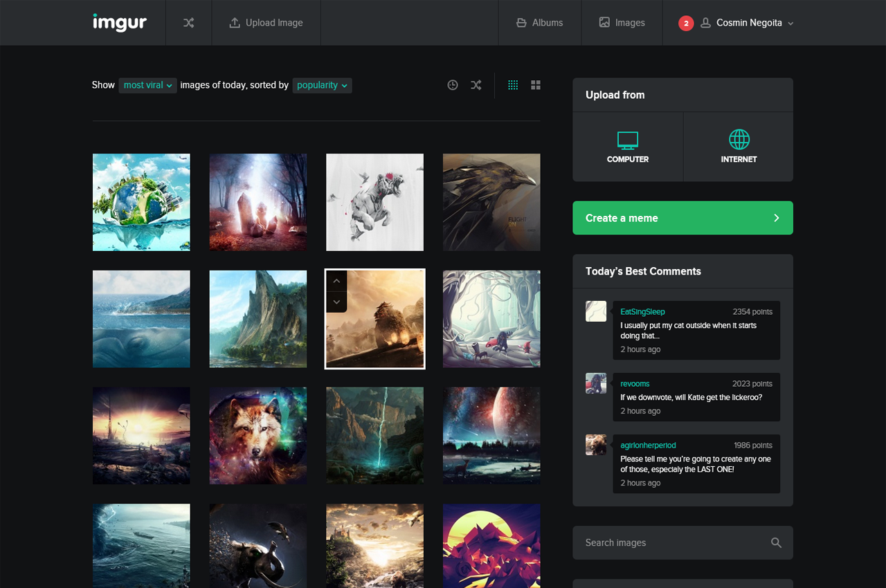
Task: Click the shuffle icon in top navigation
Action: (188, 23)
